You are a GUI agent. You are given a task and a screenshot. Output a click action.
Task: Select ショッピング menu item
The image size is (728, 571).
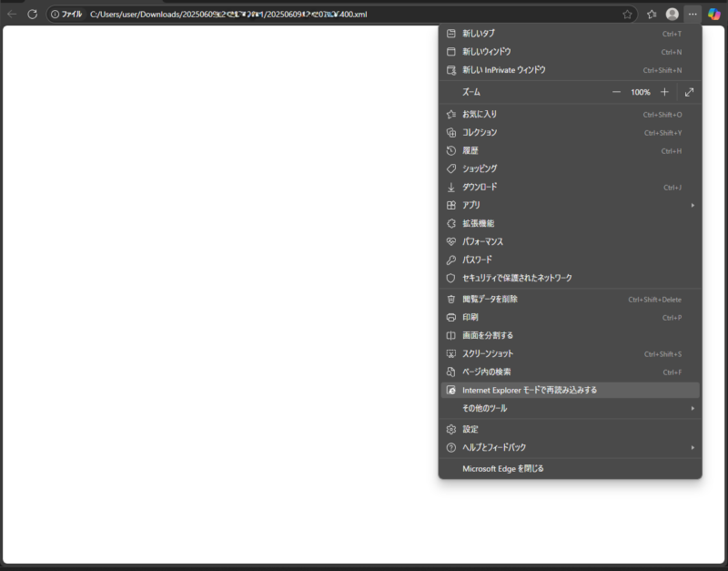[571, 168]
